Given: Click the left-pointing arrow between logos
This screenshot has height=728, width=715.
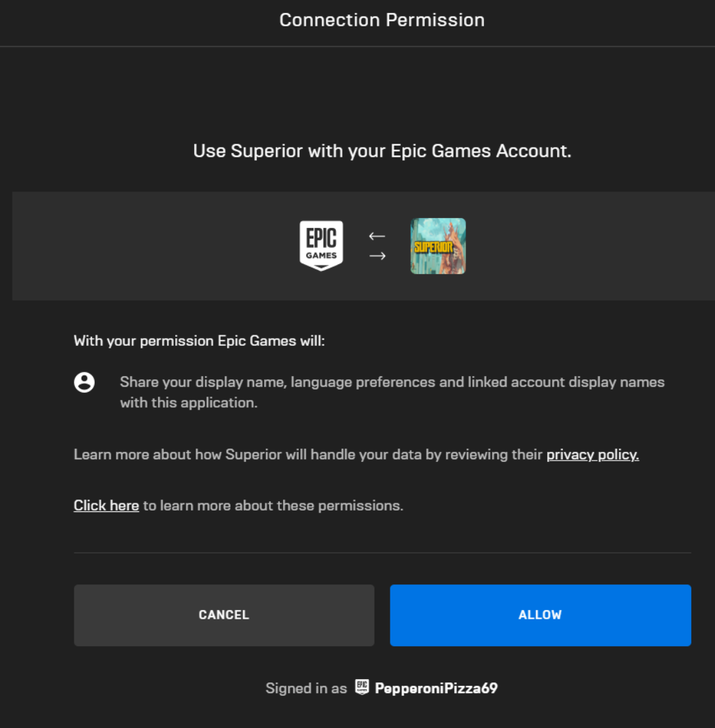Looking at the screenshot, I should (x=377, y=237).
